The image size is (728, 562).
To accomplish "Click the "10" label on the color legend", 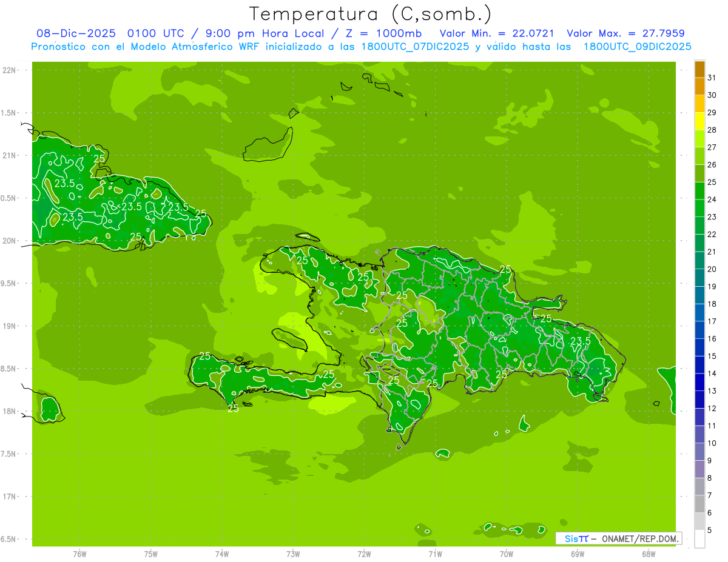I will pos(712,443).
